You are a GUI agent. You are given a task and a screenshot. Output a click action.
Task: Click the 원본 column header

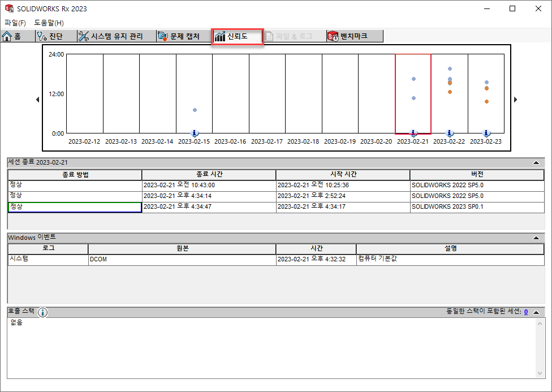pyautogui.click(x=182, y=249)
